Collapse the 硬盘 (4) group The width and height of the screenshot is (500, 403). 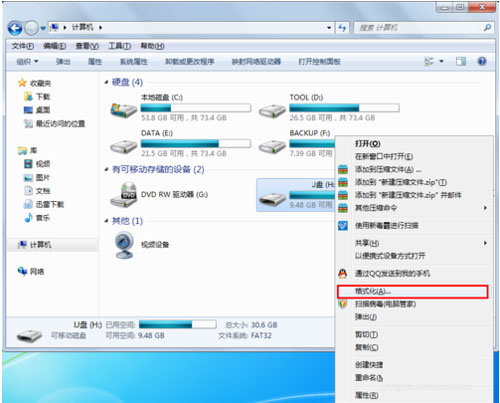click(x=106, y=82)
